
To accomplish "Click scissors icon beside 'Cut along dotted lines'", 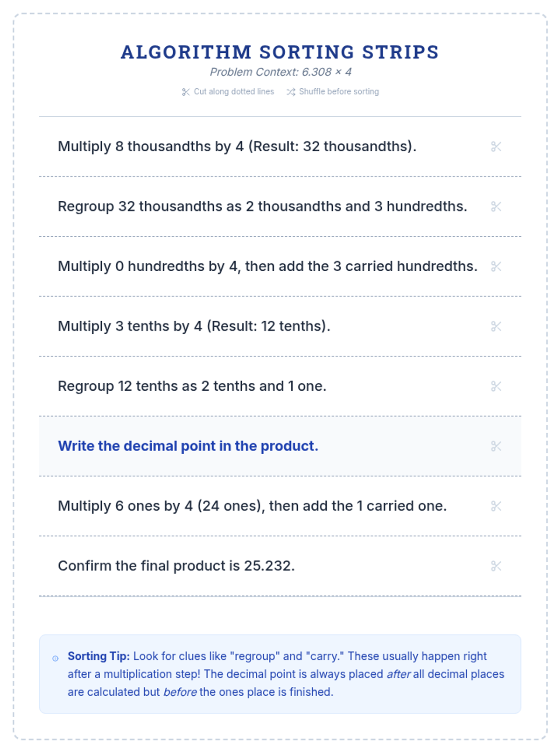I will click(186, 92).
